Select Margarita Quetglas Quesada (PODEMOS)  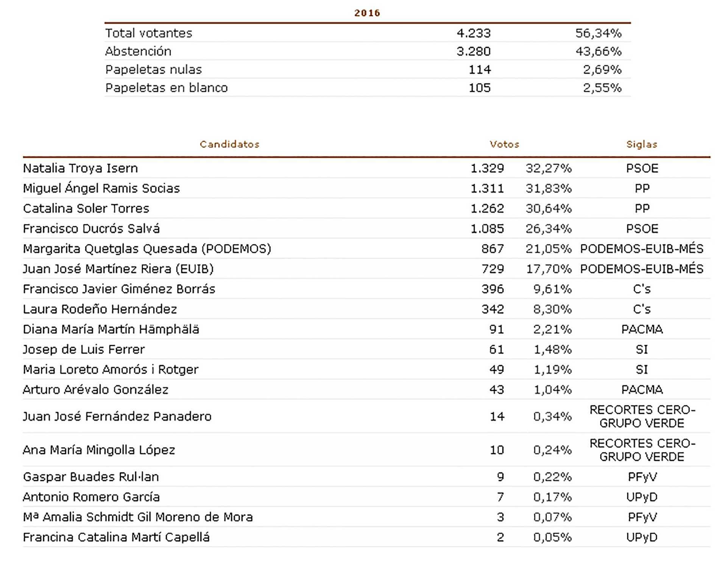pos(147,249)
